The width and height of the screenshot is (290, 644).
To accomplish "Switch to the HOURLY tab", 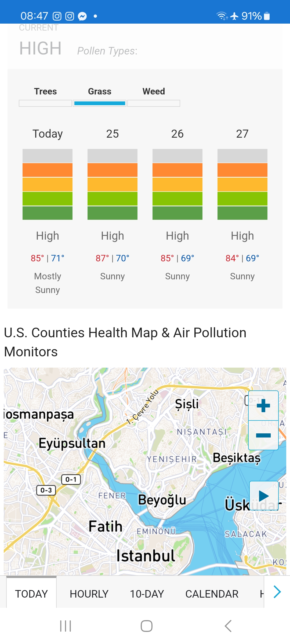I will pos(89,594).
